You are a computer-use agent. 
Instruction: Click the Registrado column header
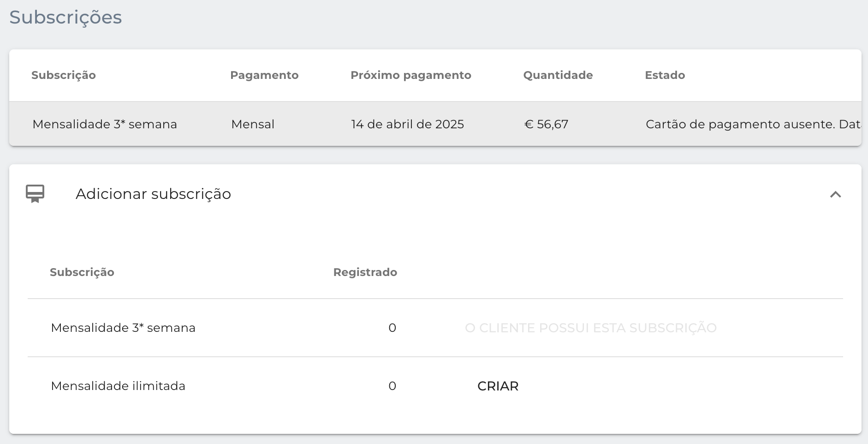coord(365,272)
